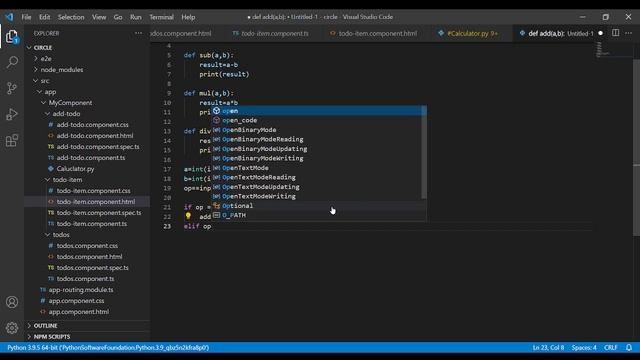The height and width of the screenshot is (360, 640).
Task: Click the split editor right icon
Action: point(615,33)
